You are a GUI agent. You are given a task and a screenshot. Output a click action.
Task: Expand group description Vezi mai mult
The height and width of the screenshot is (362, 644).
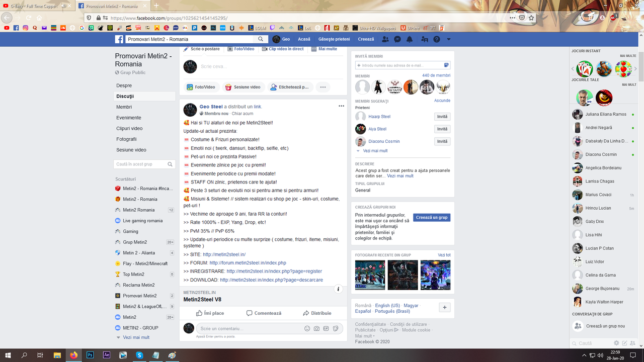[400, 176]
